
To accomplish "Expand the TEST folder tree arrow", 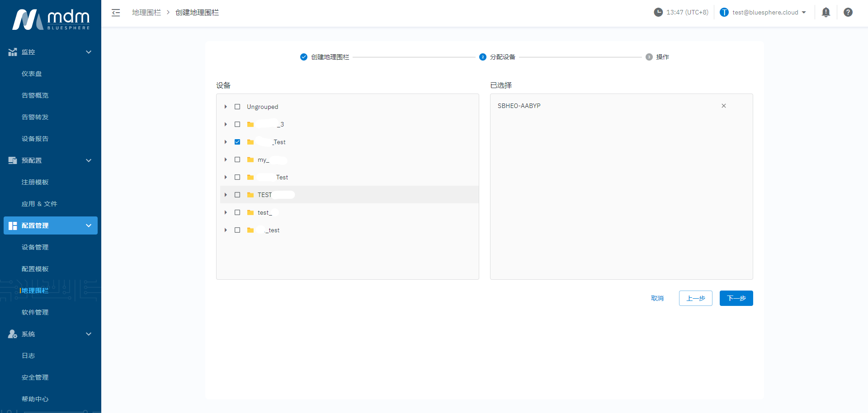I will pyautogui.click(x=226, y=195).
